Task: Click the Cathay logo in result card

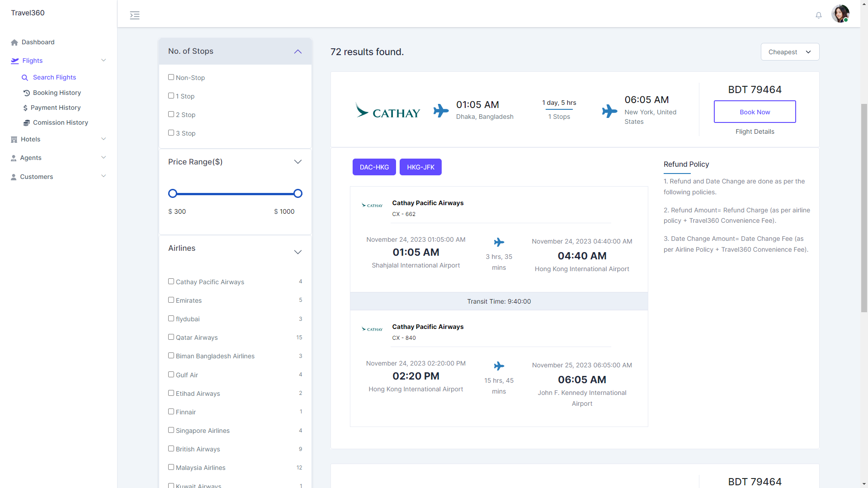Action: pyautogui.click(x=388, y=110)
